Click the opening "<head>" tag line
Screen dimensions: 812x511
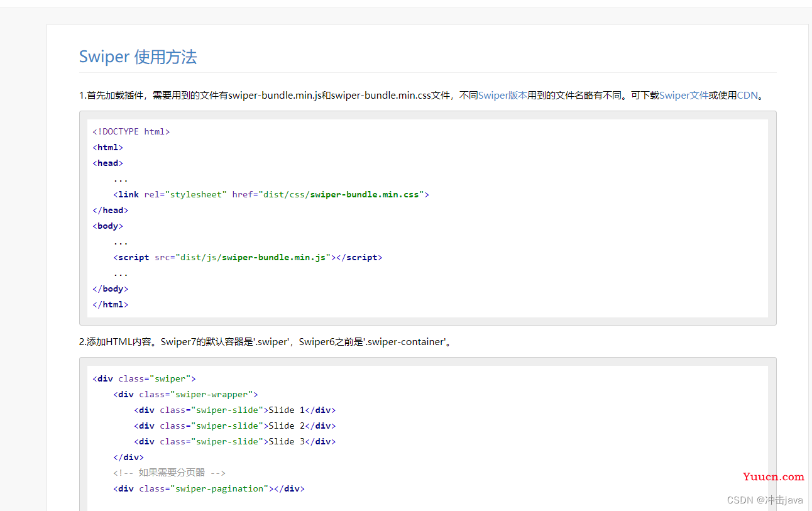click(107, 163)
